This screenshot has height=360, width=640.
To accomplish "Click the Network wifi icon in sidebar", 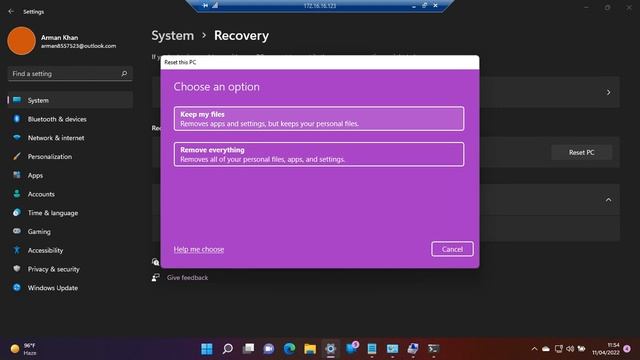I will (x=17, y=138).
